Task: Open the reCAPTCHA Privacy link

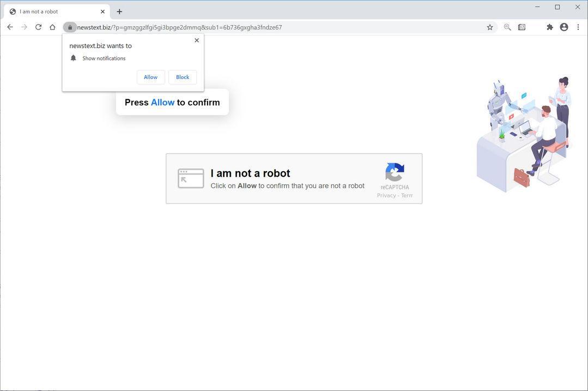Action: pos(387,195)
